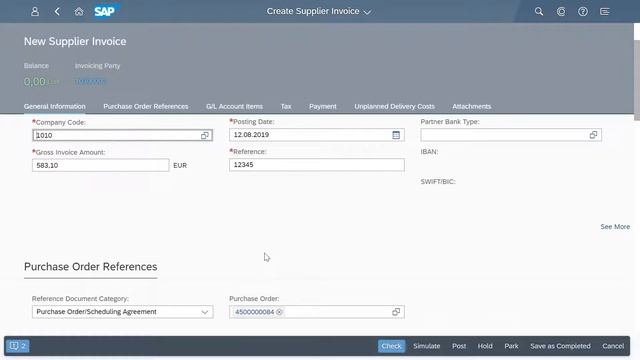This screenshot has width=640, height=360.
Task: Open the messages popover button showing 2
Action: (x=18, y=346)
